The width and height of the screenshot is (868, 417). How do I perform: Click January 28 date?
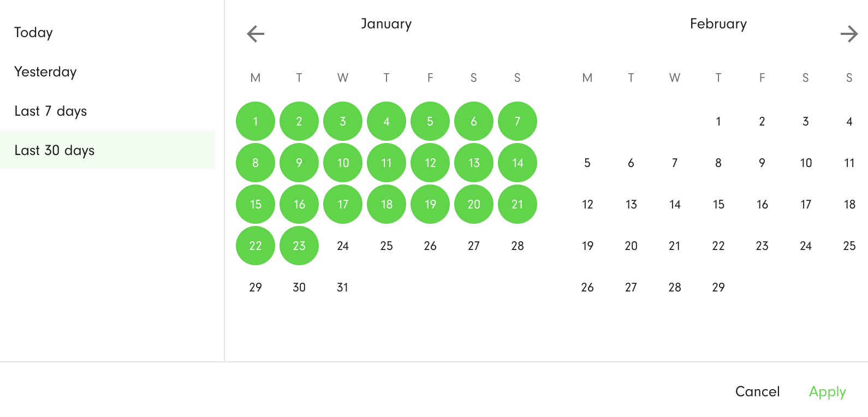518,246
